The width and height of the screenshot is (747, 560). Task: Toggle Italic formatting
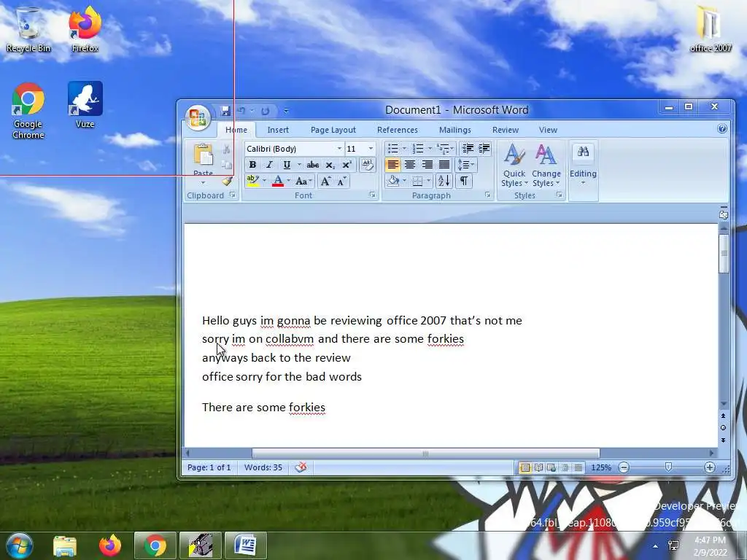coord(269,165)
